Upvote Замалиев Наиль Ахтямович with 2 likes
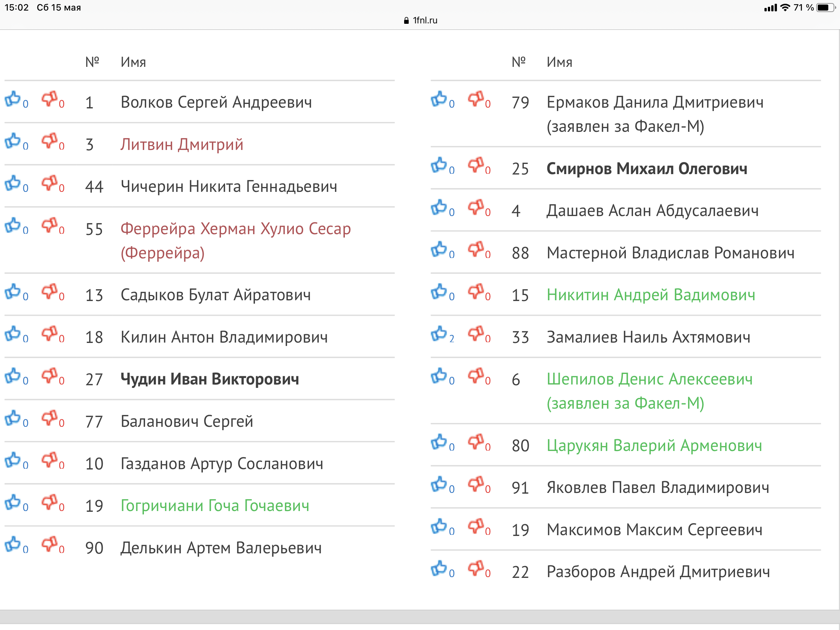Viewport: 840px width, 630px height. (x=439, y=334)
